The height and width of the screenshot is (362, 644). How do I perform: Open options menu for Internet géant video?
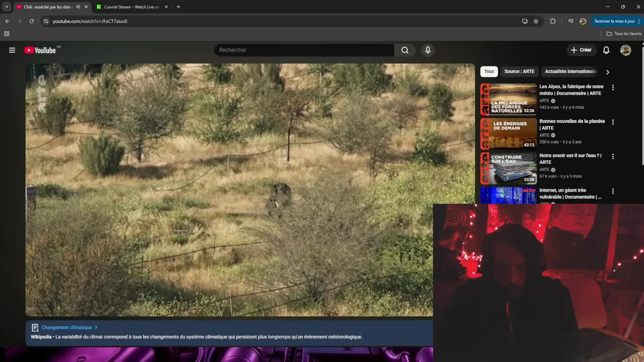pos(613,191)
